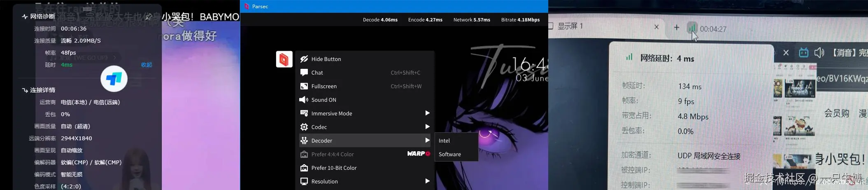Click the Bitrate 4.18Mbps stat
The image size is (868, 190).
[520, 20]
